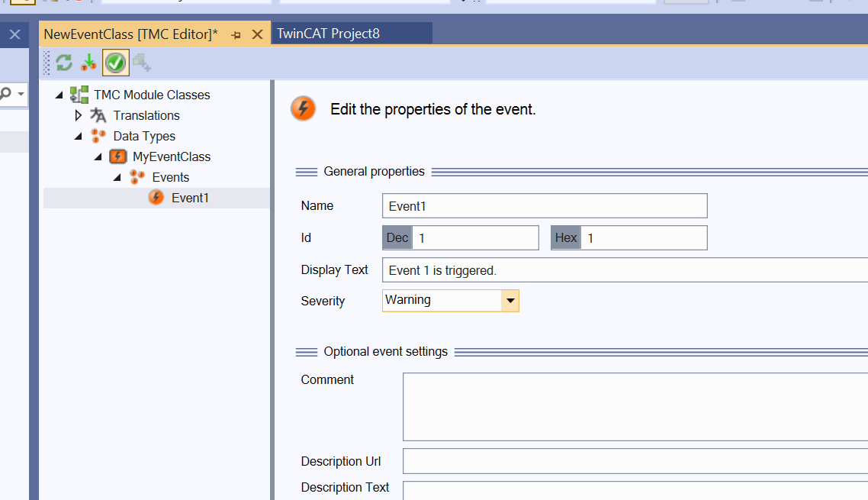The image size is (868, 500).
Task: Collapse the MyEventClass tree node
Action: click(x=98, y=157)
